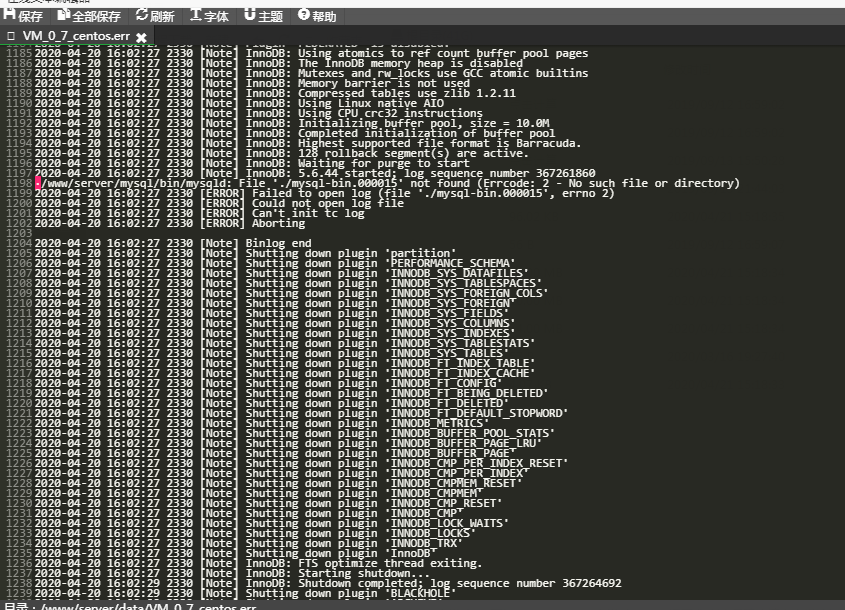This screenshot has width=845, height=610.
Task: Click the 全部保存 (Save All) button
Action: click(x=89, y=16)
